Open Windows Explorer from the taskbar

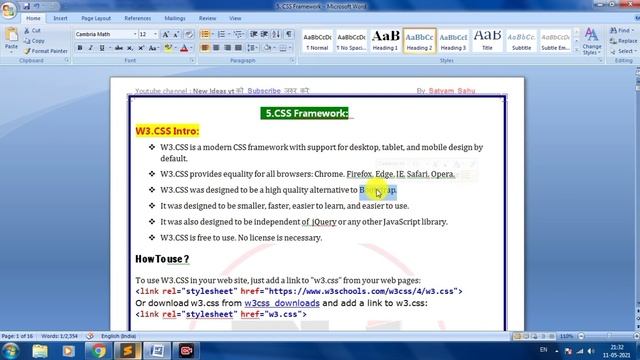click(40, 351)
